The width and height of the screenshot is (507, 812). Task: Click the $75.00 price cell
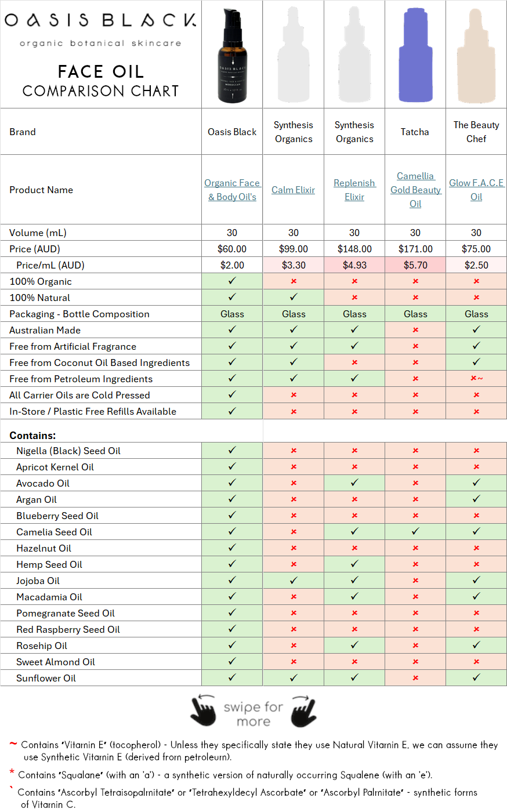[x=476, y=249]
